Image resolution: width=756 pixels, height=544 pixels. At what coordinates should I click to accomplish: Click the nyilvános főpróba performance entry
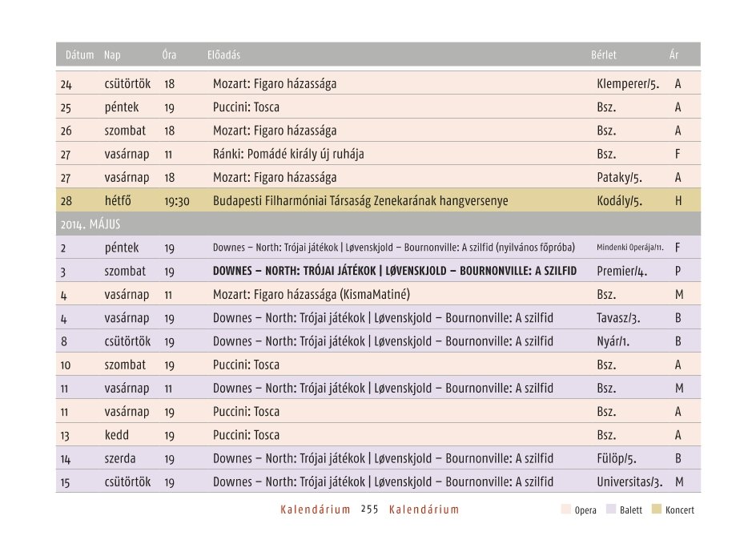click(394, 248)
